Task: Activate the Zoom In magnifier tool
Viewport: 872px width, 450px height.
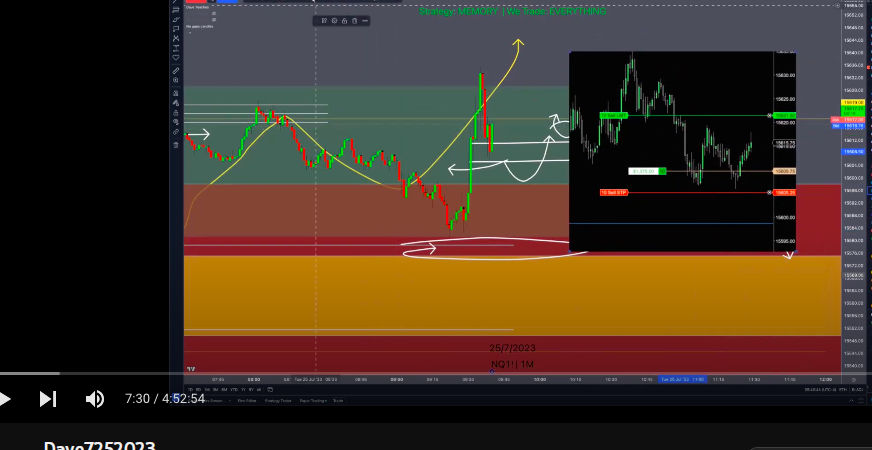Action: (176, 80)
